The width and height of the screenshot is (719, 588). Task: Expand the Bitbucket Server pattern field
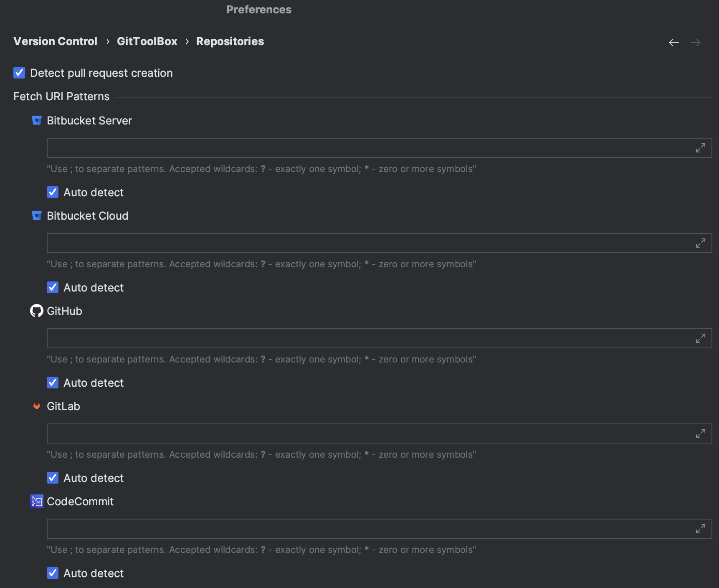click(701, 147)
